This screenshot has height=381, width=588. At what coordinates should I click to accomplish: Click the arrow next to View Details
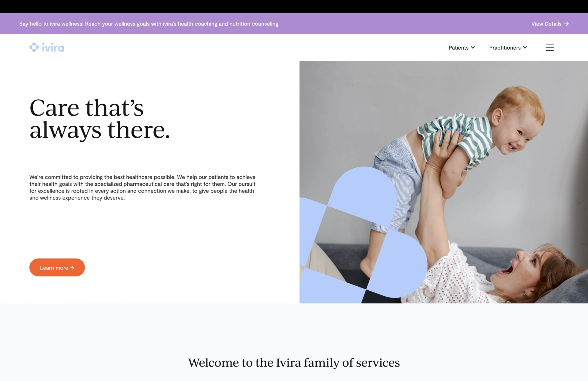[566, 24]
